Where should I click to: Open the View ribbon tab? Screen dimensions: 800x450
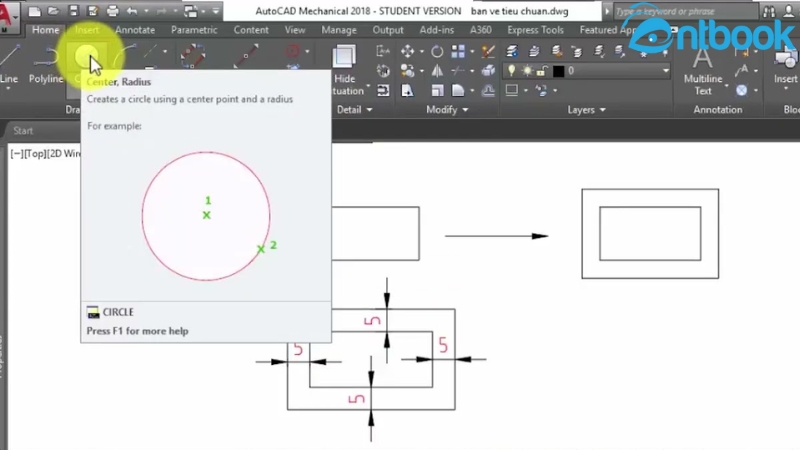point(295,30)
